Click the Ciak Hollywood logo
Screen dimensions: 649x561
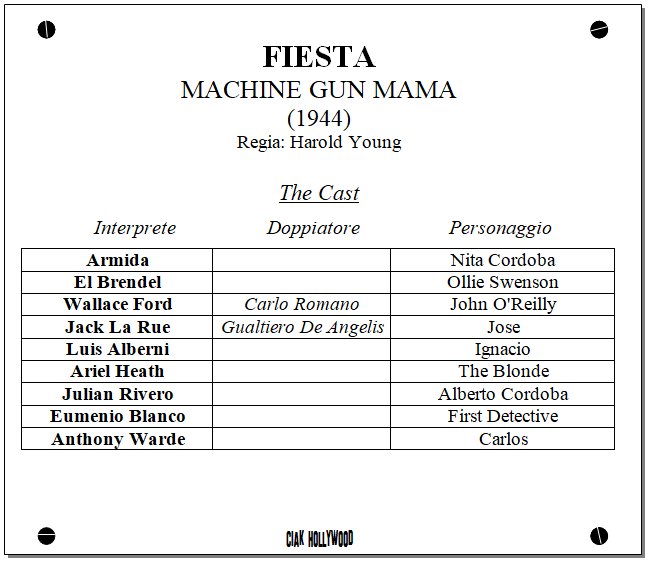(x=319, y=539)
